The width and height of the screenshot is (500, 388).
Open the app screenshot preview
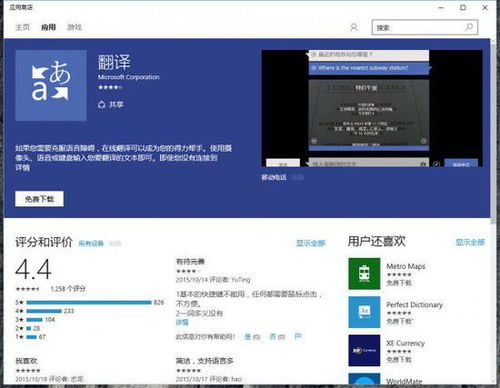click(372, 108)
